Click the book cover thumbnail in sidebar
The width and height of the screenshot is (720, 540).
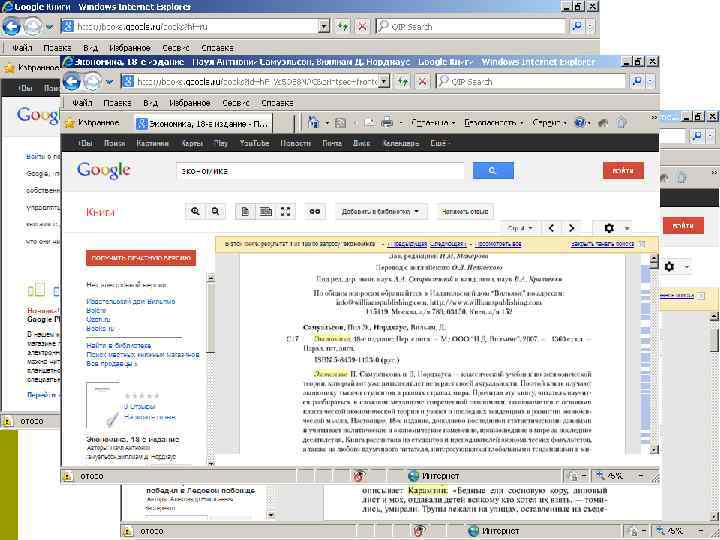[103, 404]
